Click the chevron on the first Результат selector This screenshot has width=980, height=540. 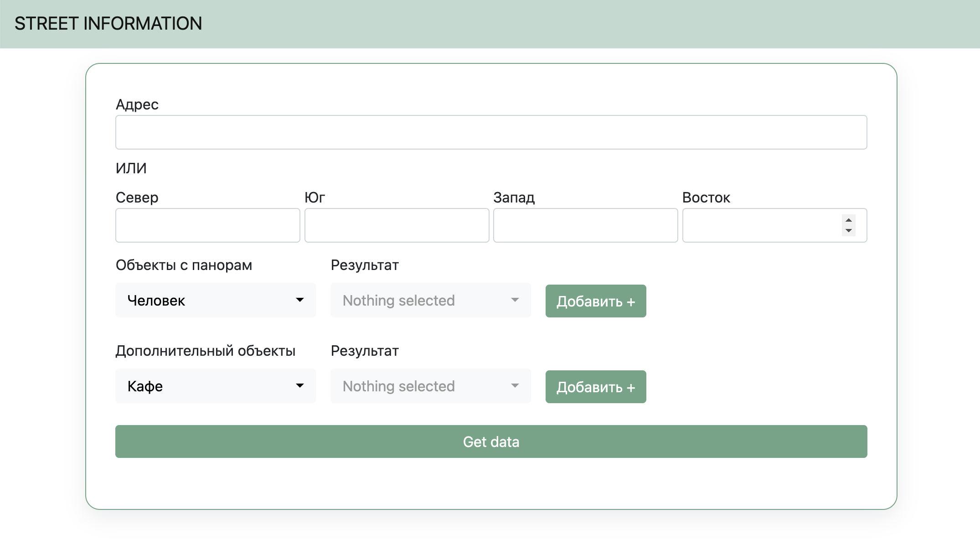point(515,300)
